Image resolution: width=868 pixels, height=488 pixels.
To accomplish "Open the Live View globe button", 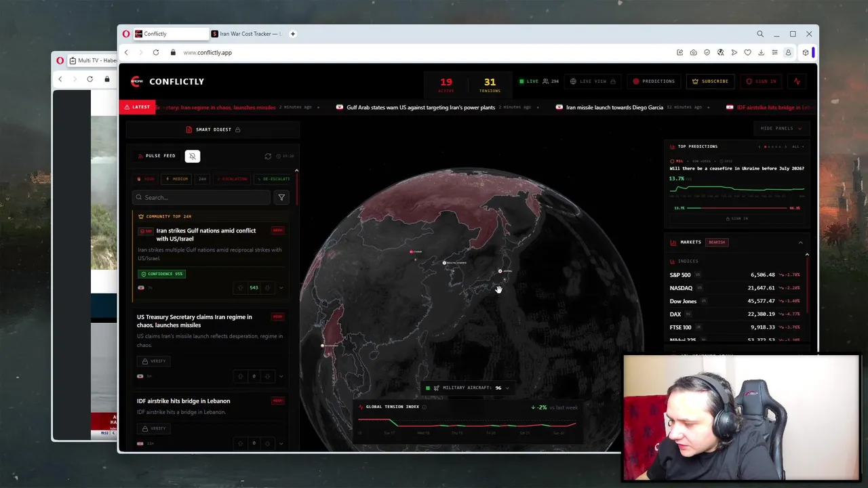I will [x=593, y=81].
